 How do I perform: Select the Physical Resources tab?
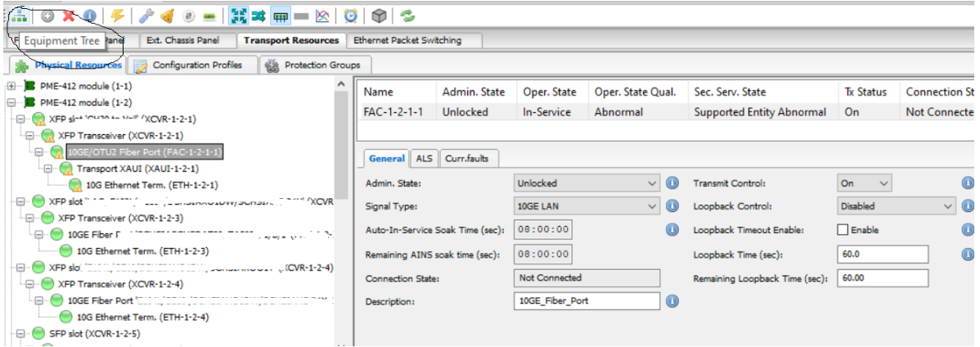(x=68, y=65)
